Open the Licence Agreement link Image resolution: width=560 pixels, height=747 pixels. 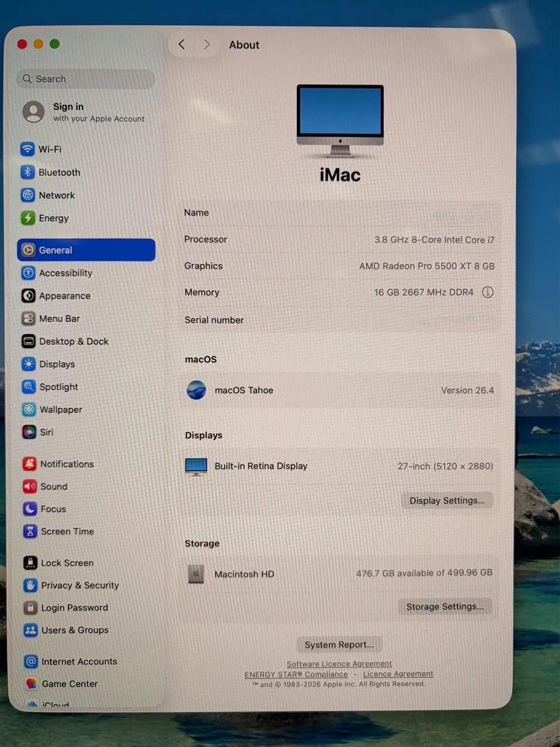tap(398, 674)
